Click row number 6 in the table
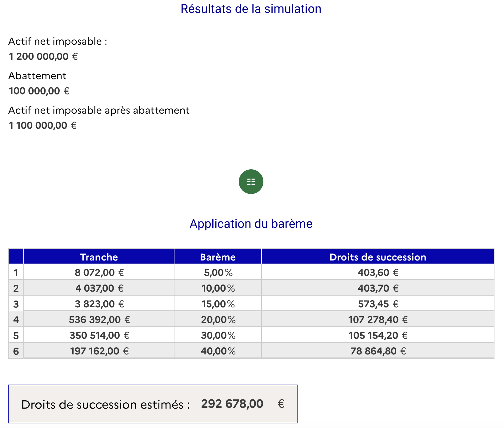Screen dimensions: 504x428 tap(16, 351)
